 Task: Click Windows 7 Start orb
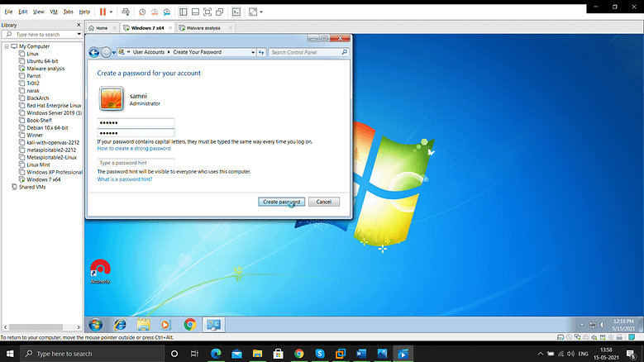click(x=96, y=325)
